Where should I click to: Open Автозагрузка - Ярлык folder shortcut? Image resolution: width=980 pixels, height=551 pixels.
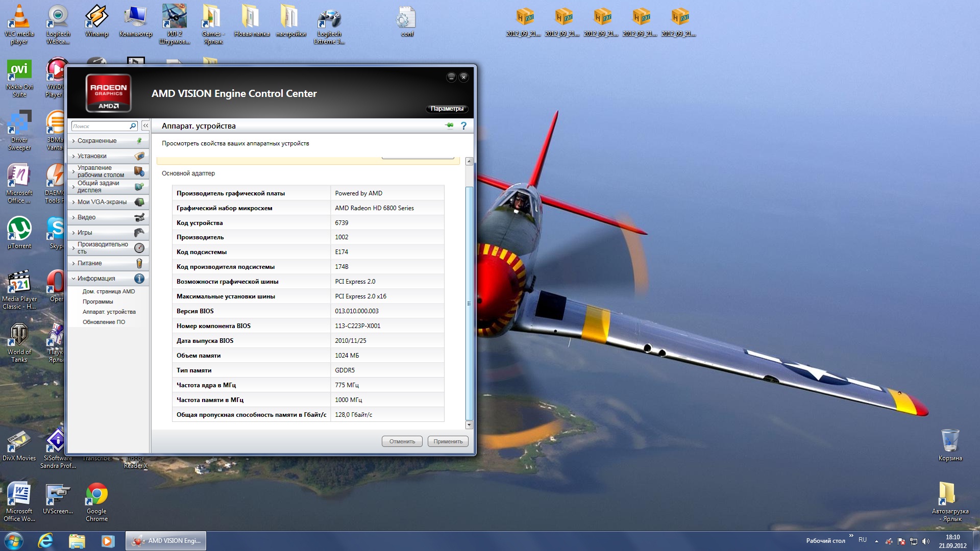click(950, 502)
